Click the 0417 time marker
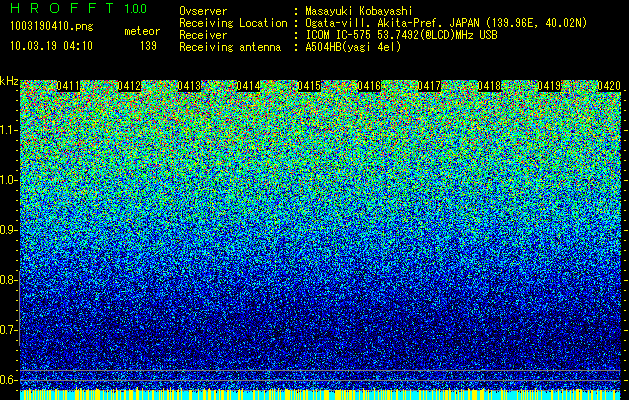The width and height of the screenshot is (629, 400). point(429,86)
